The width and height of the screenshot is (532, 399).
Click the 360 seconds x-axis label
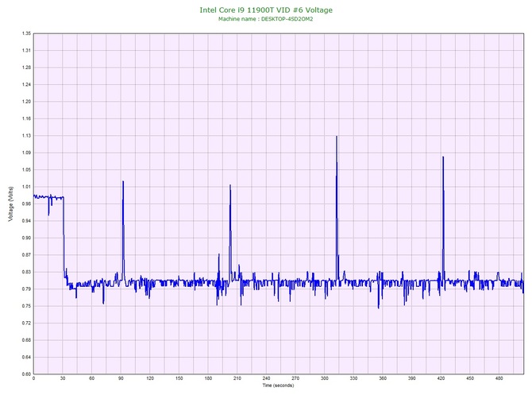[383, 378]
